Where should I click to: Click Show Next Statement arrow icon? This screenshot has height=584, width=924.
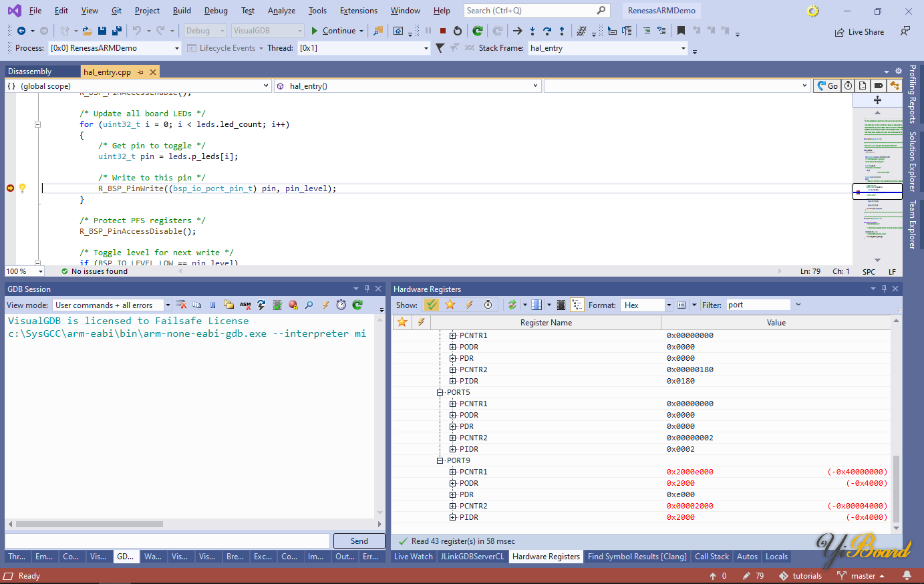(517, 31)
